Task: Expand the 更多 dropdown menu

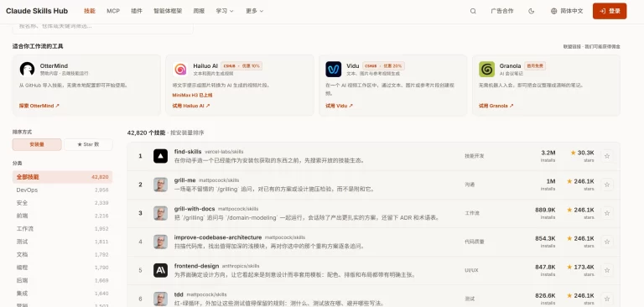Action: (x=255, y=11)
